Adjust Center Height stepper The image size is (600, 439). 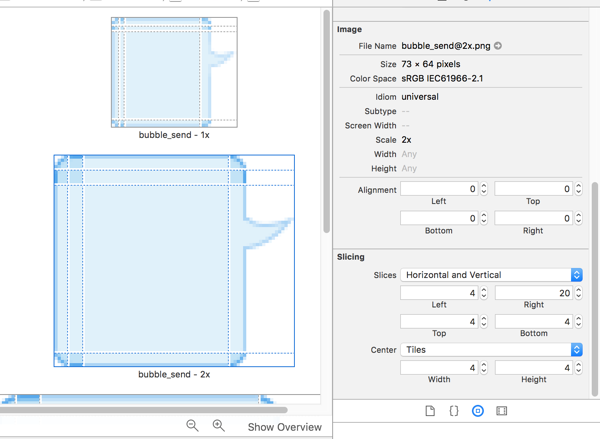[578, 368]
